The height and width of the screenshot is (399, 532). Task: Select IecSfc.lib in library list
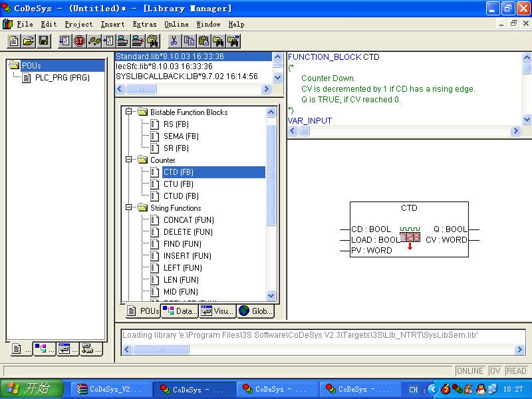point(164,66)
